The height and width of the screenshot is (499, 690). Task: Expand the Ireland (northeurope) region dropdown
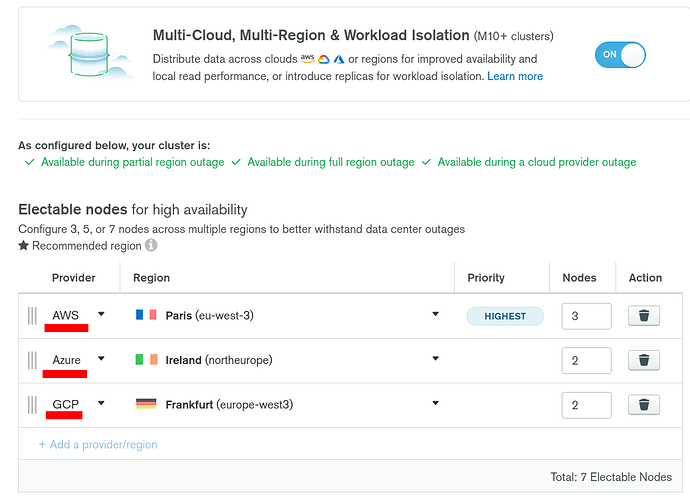tap(287, 360)
